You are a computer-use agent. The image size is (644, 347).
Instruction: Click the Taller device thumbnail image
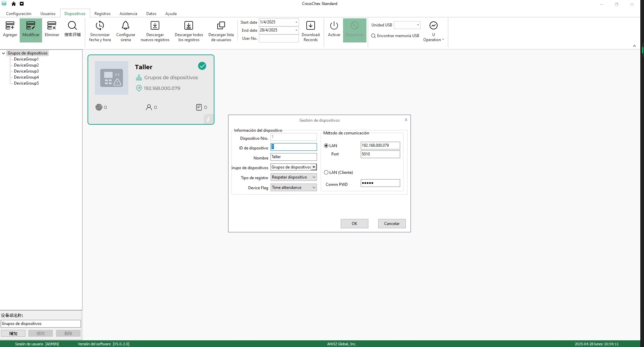coord(112,78)
